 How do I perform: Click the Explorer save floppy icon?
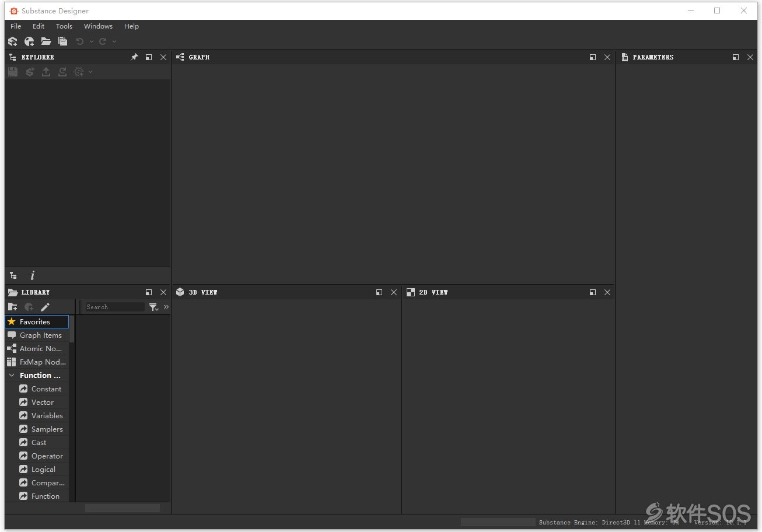(13, 72)
